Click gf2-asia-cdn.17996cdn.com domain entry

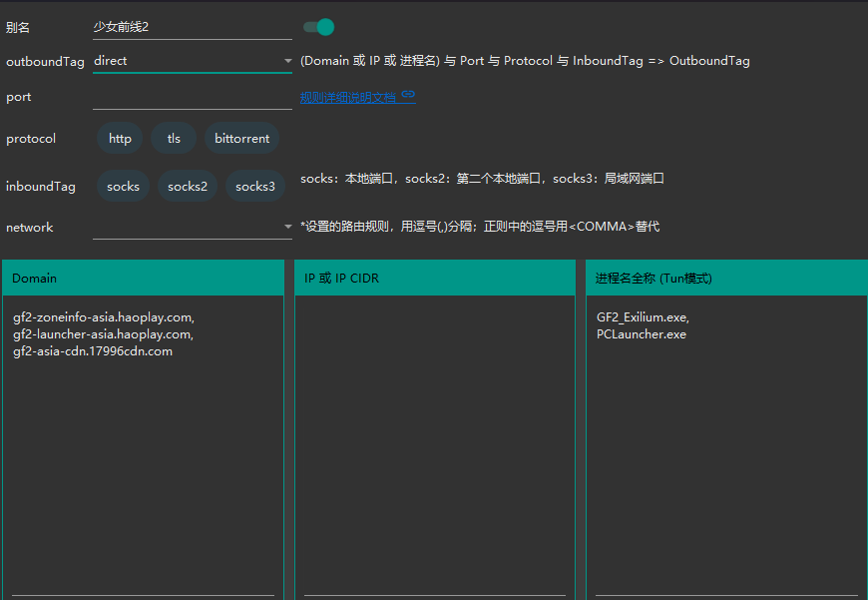pyautogui.click(x=93, y=351)
